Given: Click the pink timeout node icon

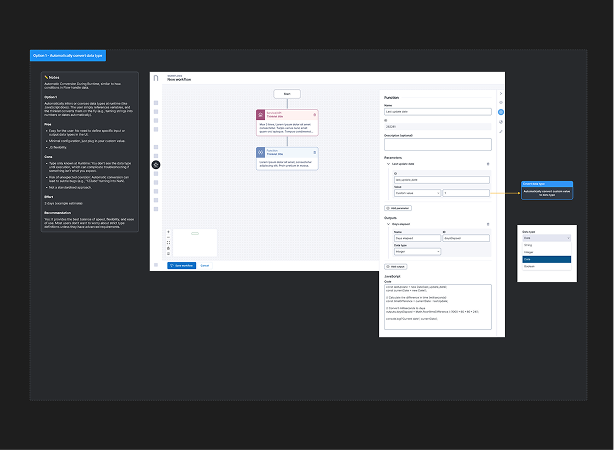Looking at the screenshot, I should [262, 116].
